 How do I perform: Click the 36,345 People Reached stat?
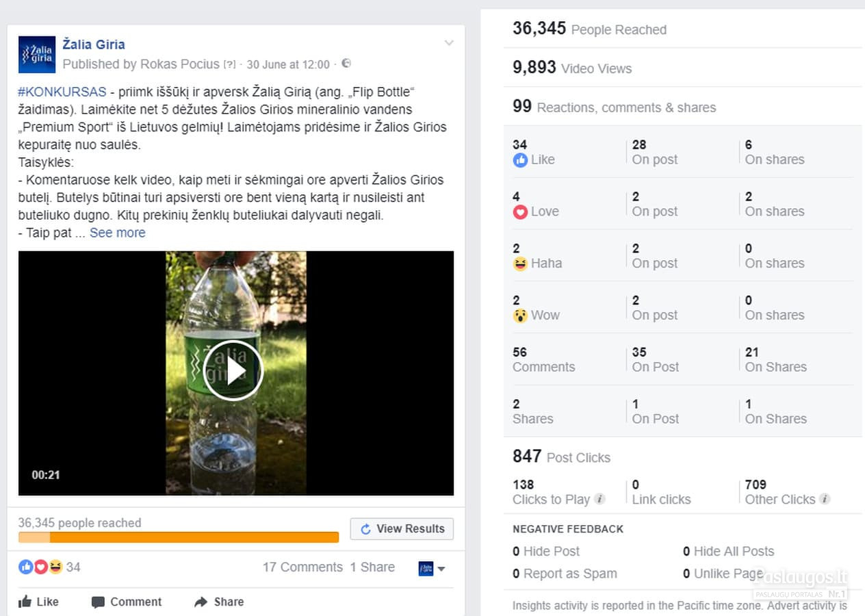589,29
